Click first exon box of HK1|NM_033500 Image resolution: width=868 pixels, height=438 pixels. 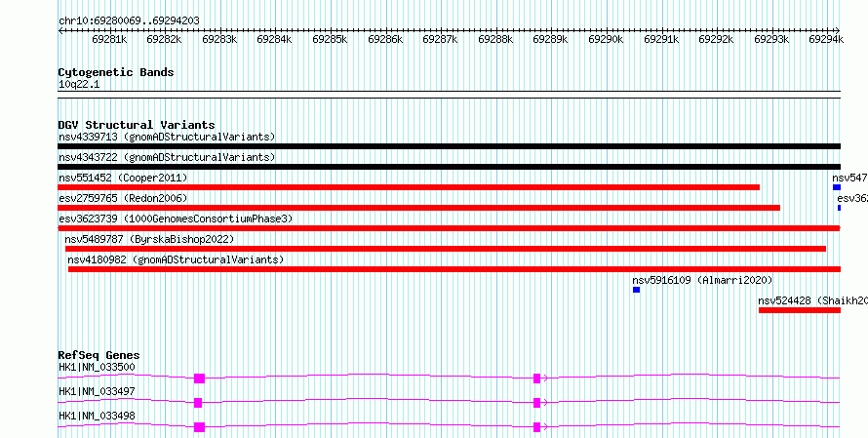tap(199, 378)
